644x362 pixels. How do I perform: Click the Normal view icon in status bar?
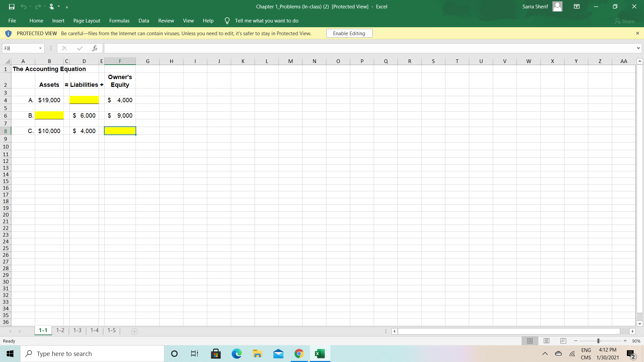(530, 341)
